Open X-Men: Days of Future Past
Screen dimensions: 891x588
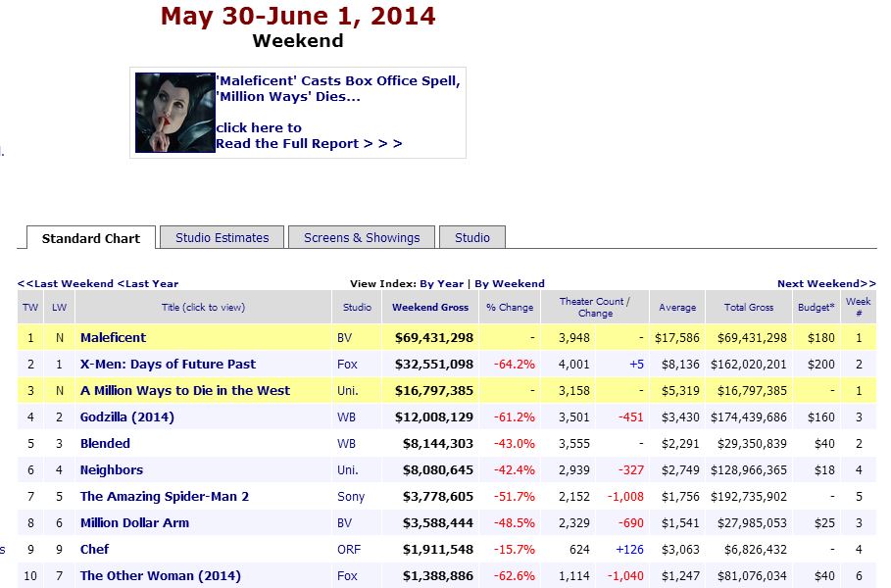pos(168,364)
